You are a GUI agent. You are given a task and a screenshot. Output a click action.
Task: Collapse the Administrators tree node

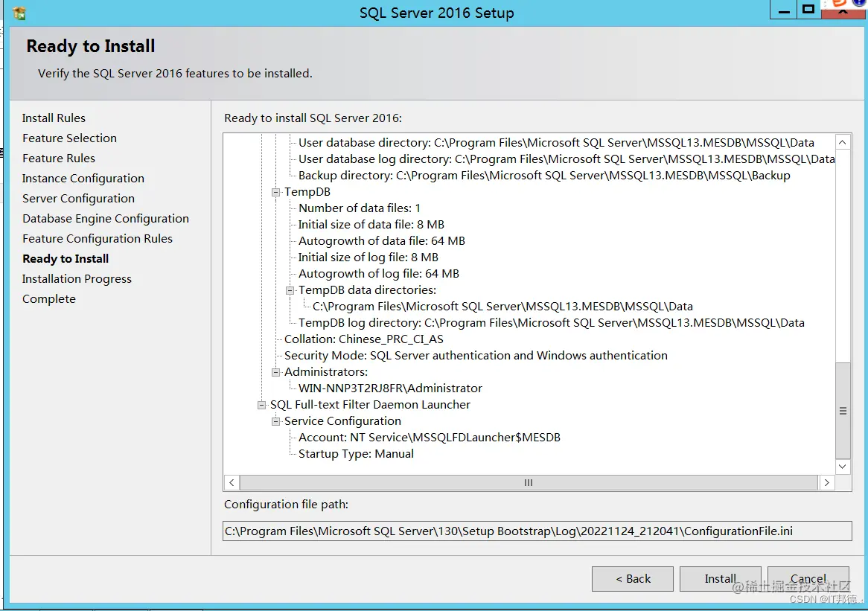click(275, 372)
